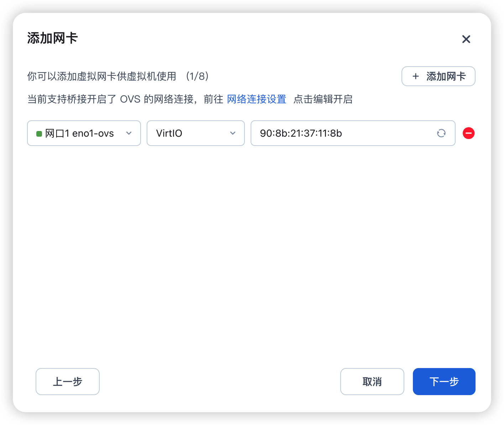Click the 你可以添加虚拟网卡供虚拟机使用 hint text
The image size is (504, 425).
[102, 76]
